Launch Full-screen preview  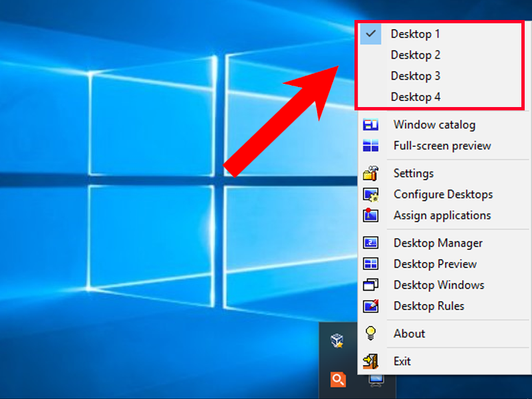click(x=444, y=146)
